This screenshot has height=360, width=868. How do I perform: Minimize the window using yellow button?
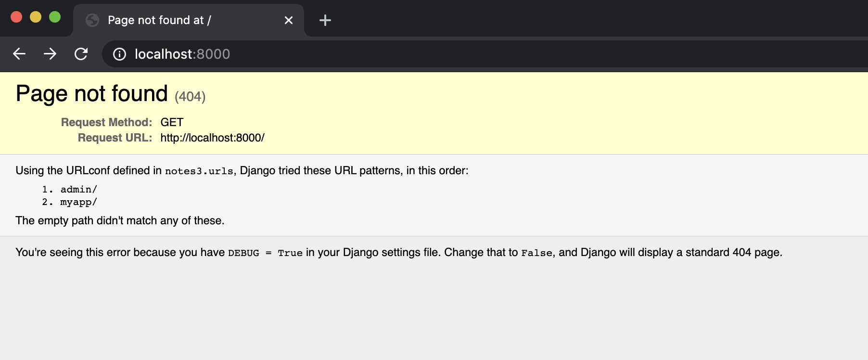pyautogui.click(x=36, y=17)
